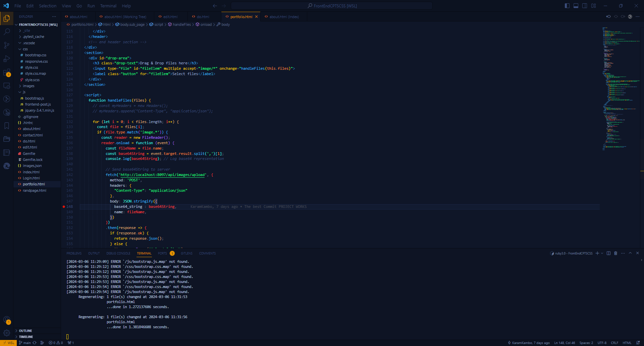Image resolution: width=644 pixels, height=346 pixels.
Task: Open the Terminal menu
Action: (108, 6)
